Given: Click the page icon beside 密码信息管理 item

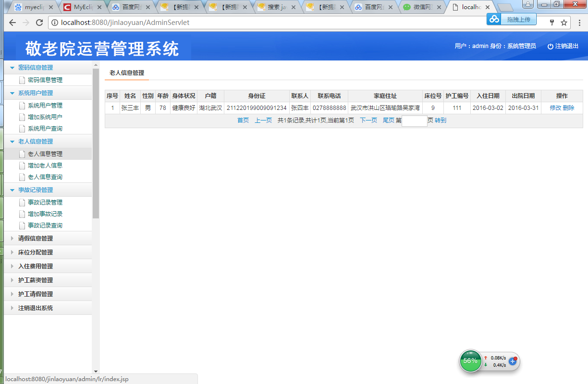Looking at the screenshot, I should point(22,80).
